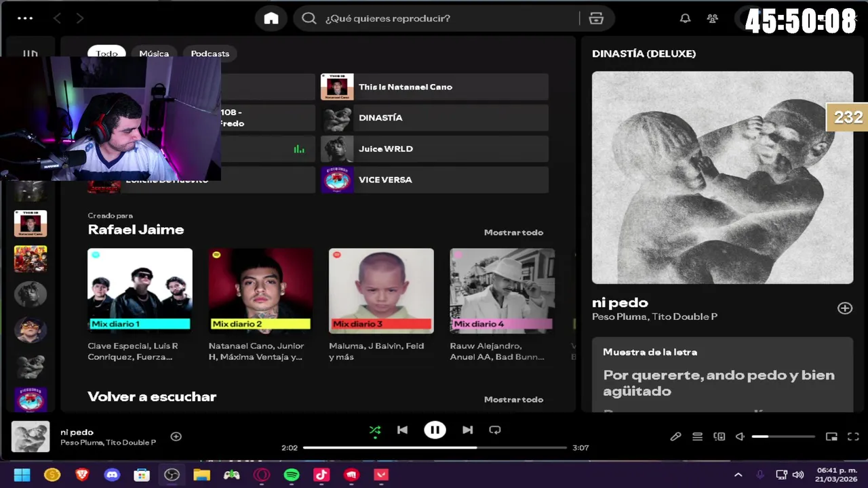
Task: Open the Juice WRLD shortcut
Action: [435, 149]
